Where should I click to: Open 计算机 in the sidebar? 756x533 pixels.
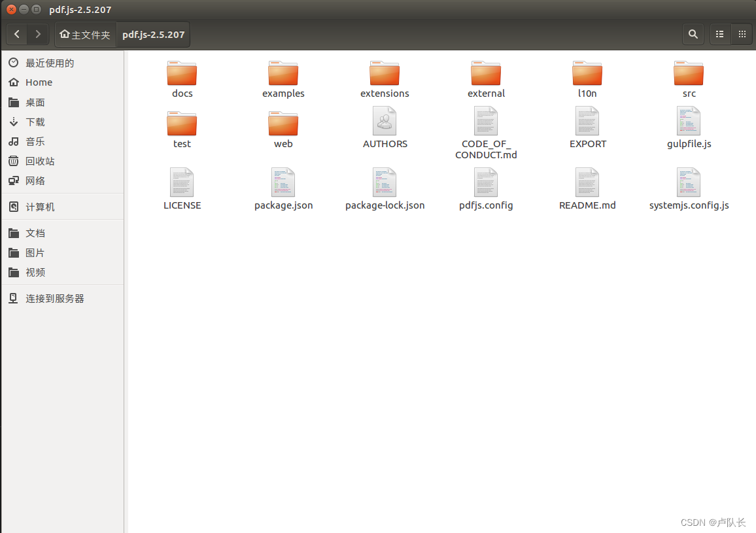(63, 207)
